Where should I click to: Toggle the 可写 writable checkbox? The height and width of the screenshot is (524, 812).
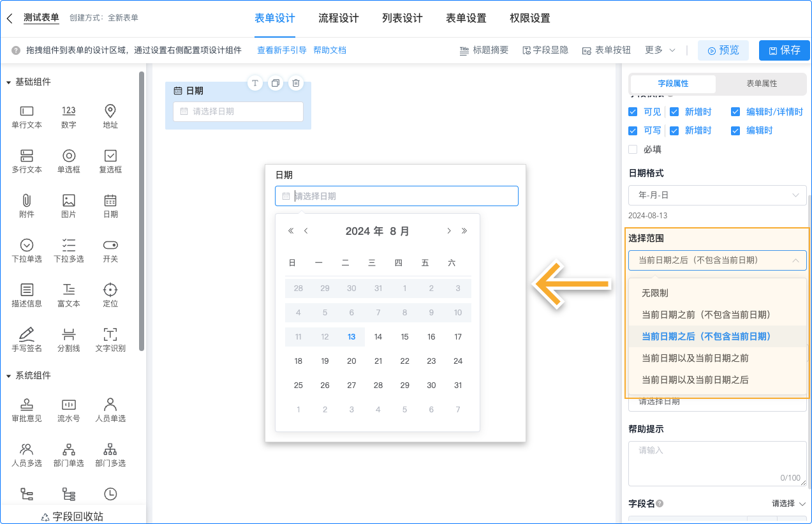point(632,130)
